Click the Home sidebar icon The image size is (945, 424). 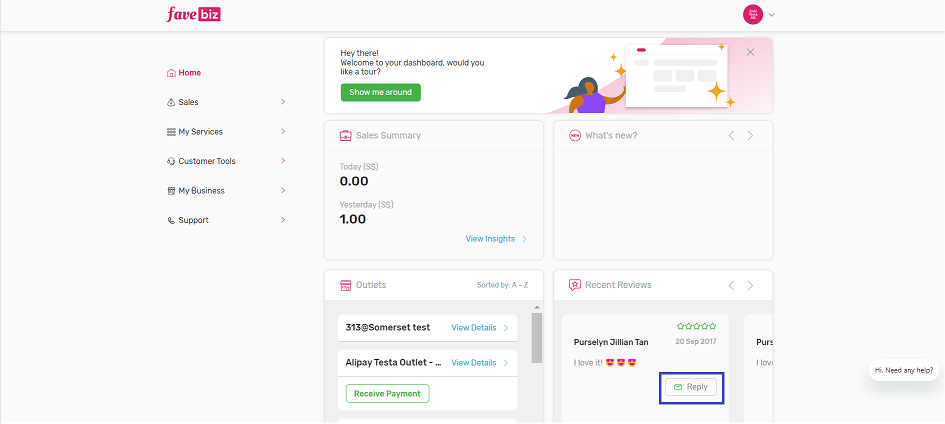tap(171, 73)
